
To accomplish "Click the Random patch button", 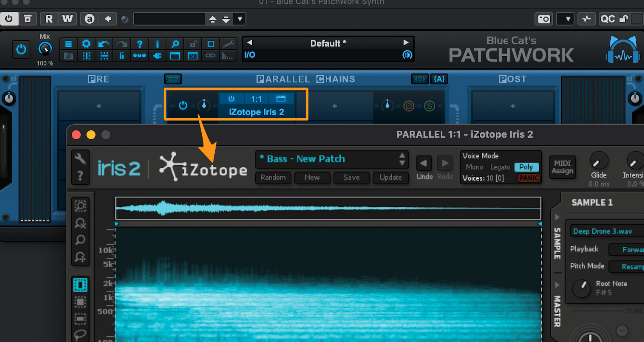I will 273,178.
